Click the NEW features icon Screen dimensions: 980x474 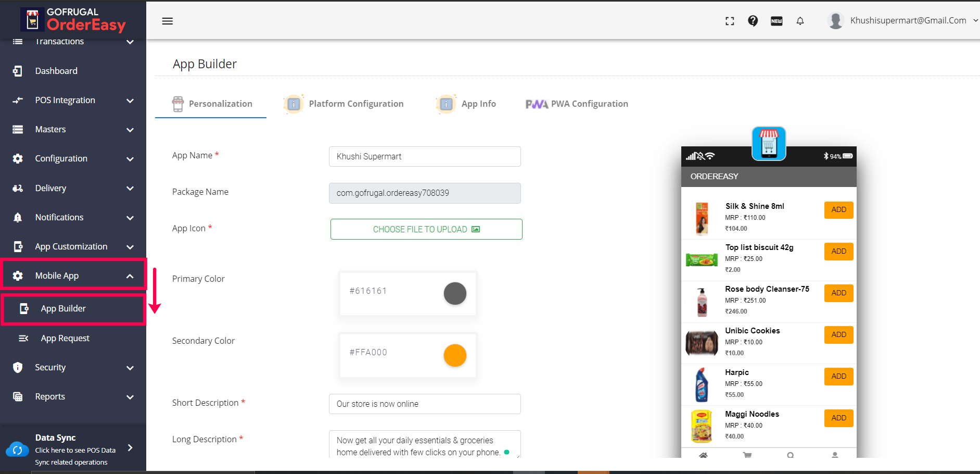[x=777, y=21]
